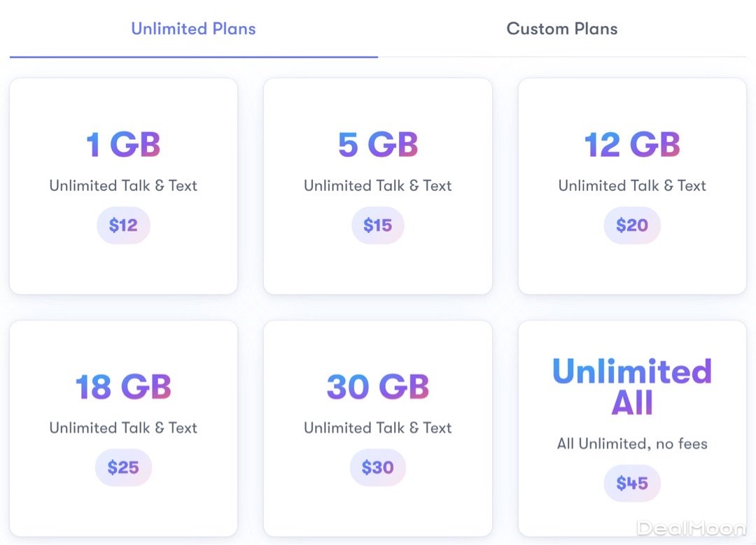Viewport: 756px width, 545px height.
Task: Switch to the Unlimited Plans tab
Action: [x=193, y=29]
